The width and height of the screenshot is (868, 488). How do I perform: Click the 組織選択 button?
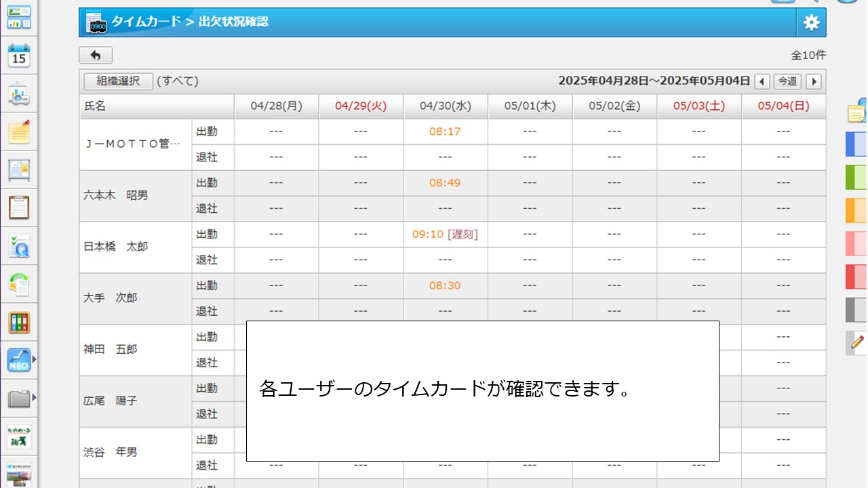coord(118,81)
